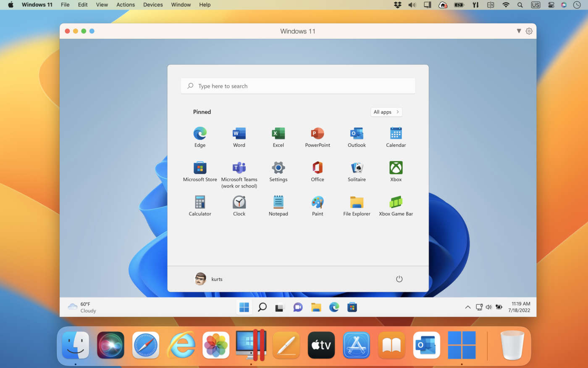The height and width of the screenshot is (368, 588).
Task: Toggle the volume icon in Windows tray
Action: pos(488,307)
